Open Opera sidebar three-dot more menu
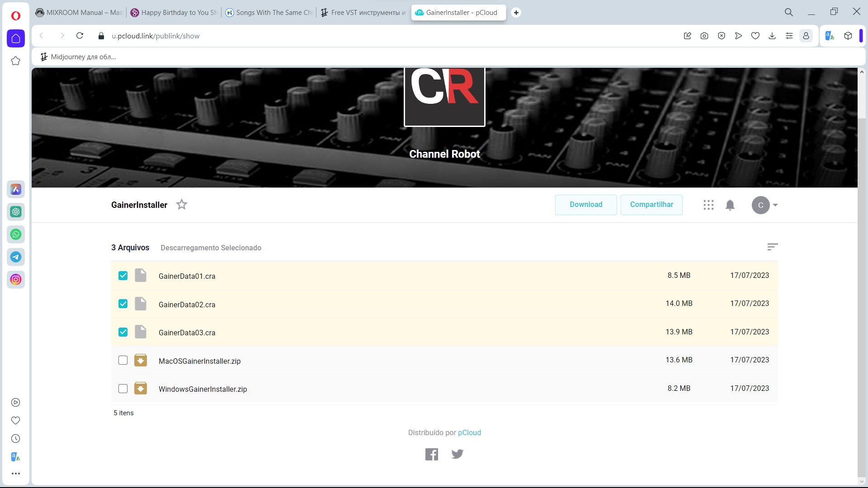The image size is (868, 488). tap(16, 474)
